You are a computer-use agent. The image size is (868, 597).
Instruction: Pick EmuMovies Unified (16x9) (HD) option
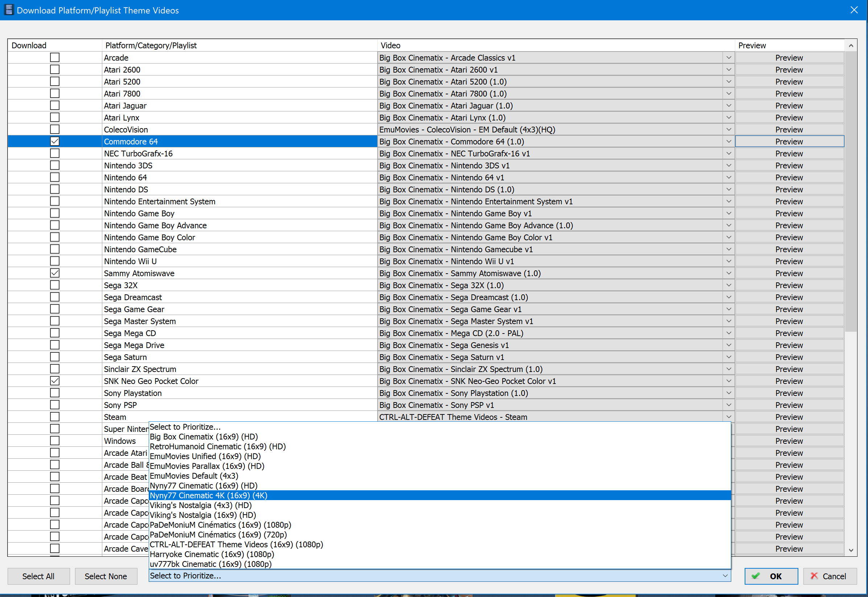[440, 456]
